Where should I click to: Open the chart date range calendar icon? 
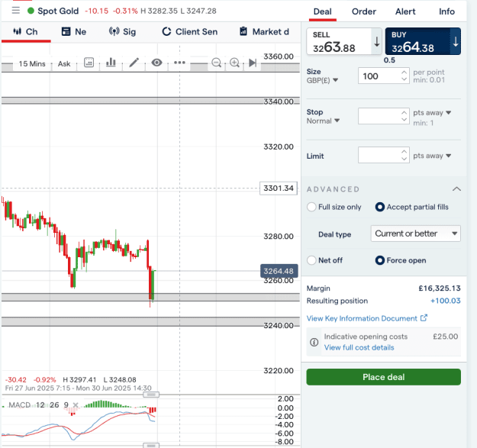tap(89, 63)
